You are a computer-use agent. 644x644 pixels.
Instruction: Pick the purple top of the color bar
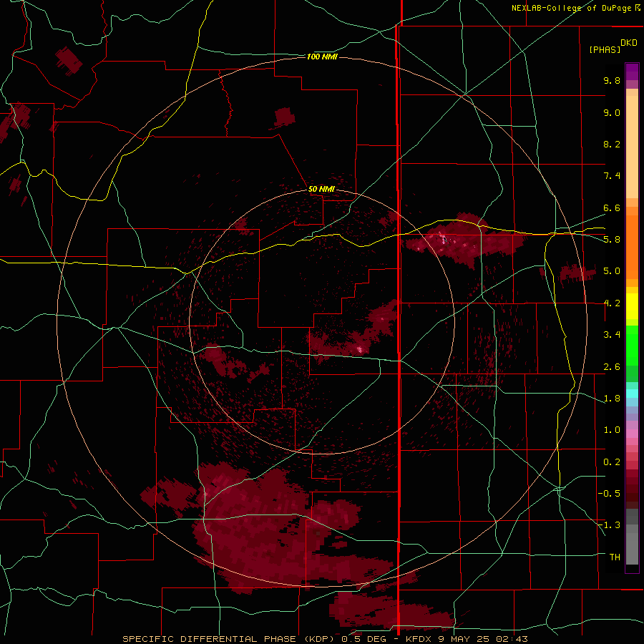pos(632,72)
